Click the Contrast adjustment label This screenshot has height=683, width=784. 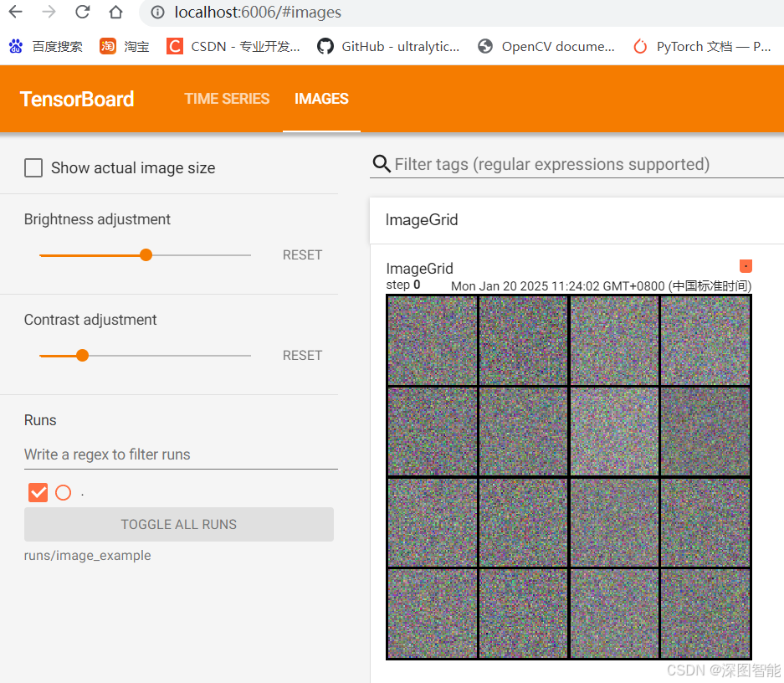[x=90, y=320]
